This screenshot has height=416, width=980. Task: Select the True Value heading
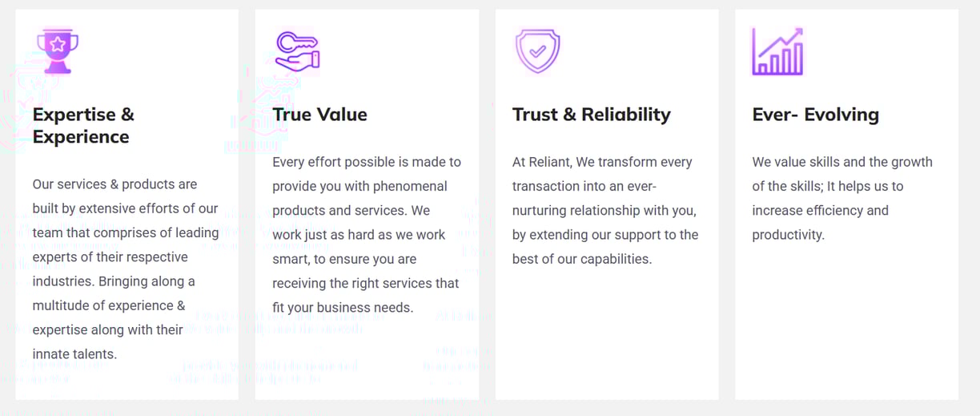pos(319,115)
